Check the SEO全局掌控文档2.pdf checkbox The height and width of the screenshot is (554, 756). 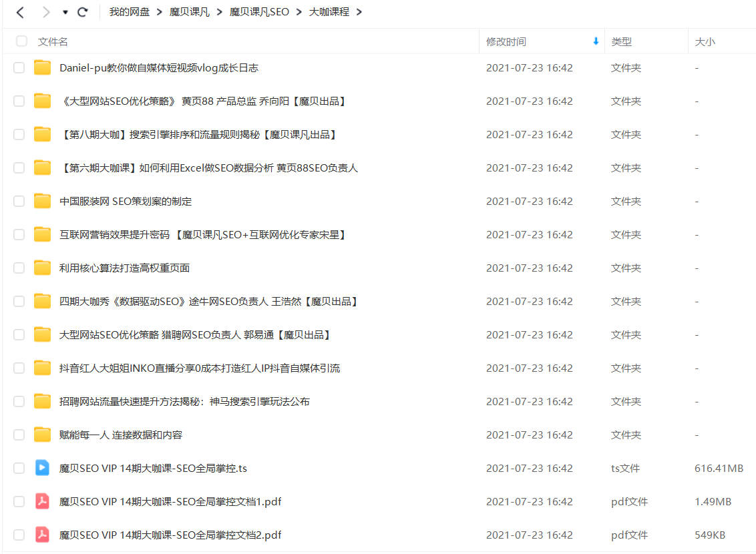click(19, 535)
